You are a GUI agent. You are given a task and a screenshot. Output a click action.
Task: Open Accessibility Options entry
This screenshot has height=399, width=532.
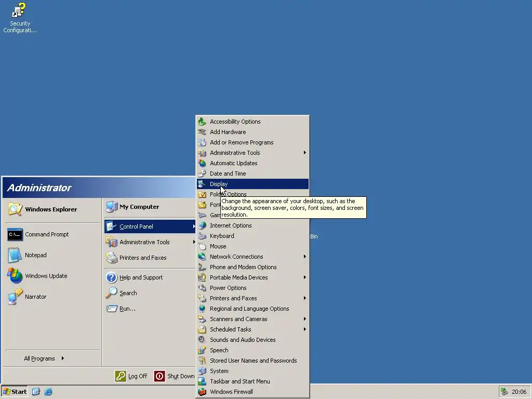[253, 122]
